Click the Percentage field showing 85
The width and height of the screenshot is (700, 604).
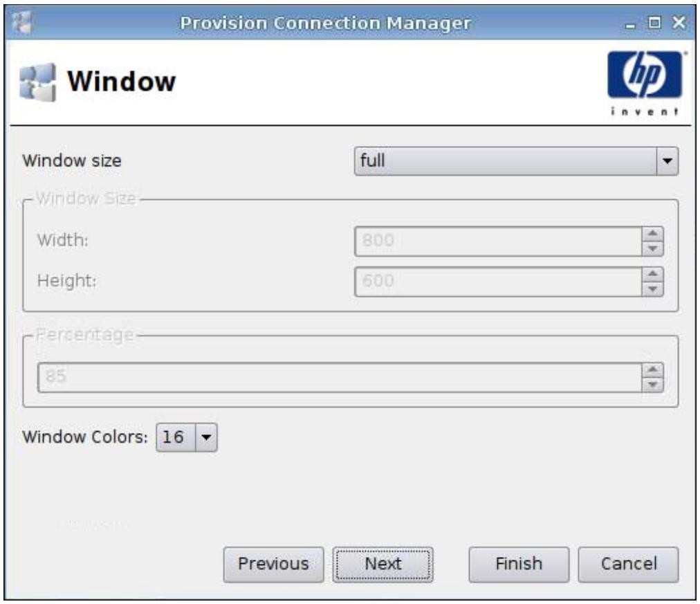click(340, 378)
